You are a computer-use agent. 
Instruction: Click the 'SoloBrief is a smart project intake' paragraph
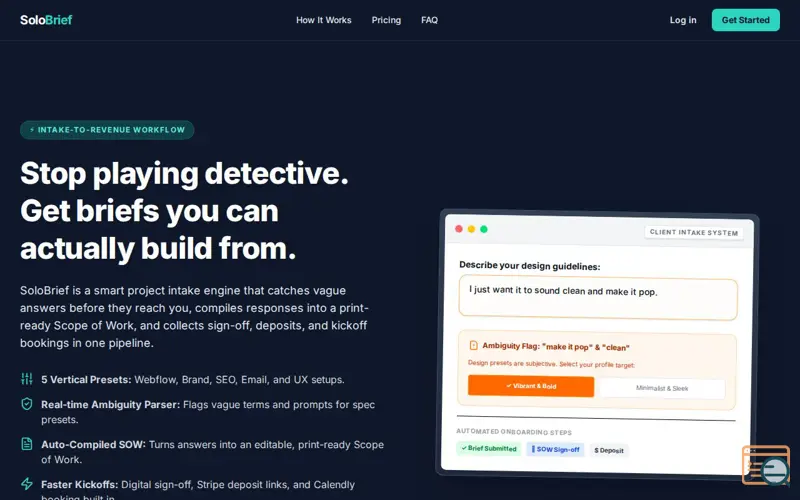(194, 316)
